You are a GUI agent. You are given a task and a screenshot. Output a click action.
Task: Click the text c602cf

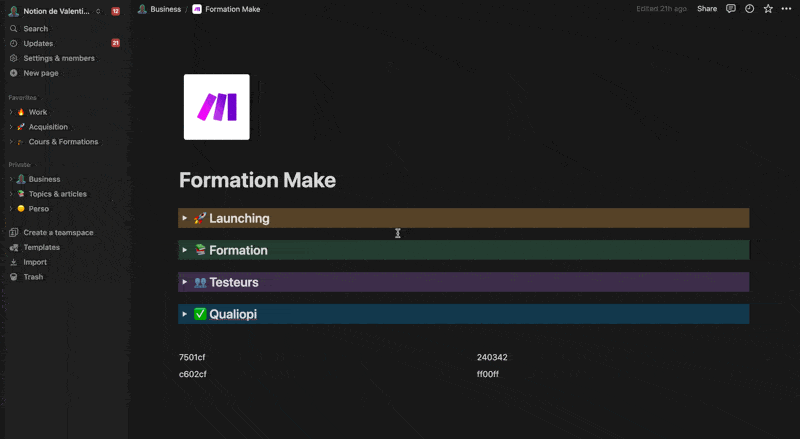192,374
